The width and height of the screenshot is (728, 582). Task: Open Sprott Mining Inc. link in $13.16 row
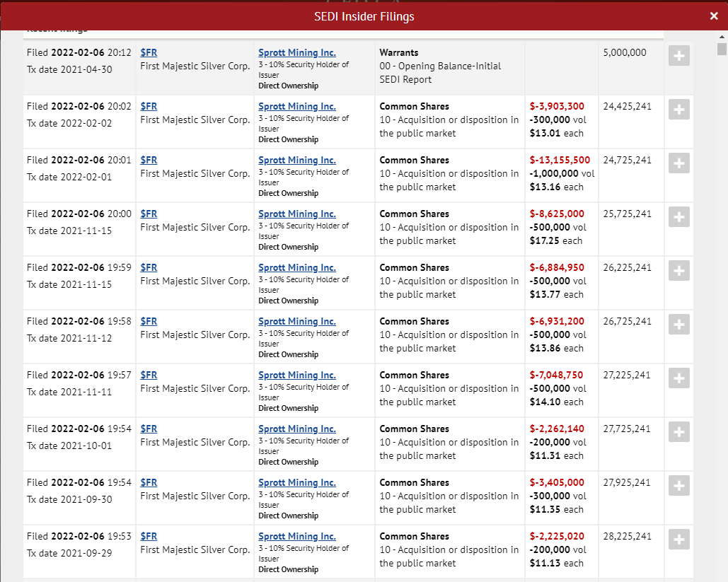coord(297,160)
